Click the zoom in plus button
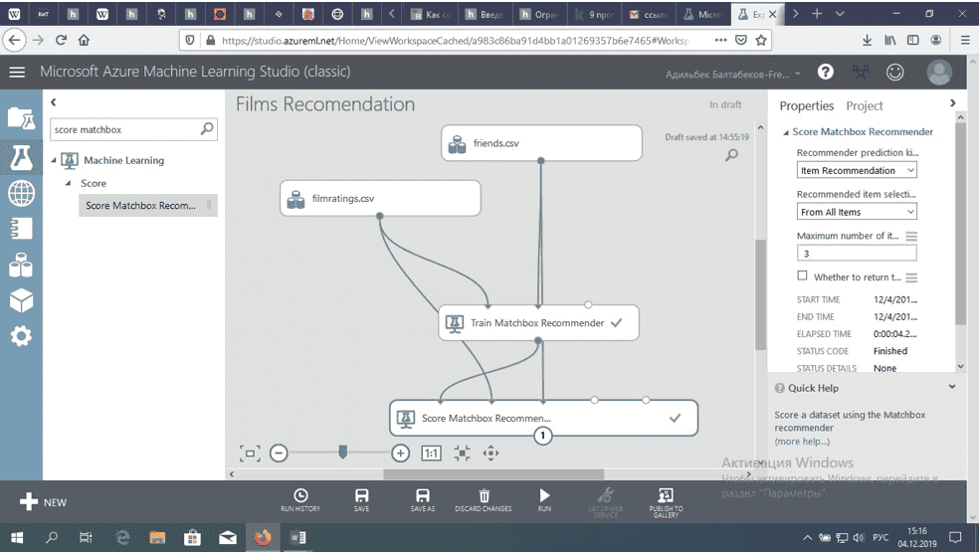 (400, 453)
